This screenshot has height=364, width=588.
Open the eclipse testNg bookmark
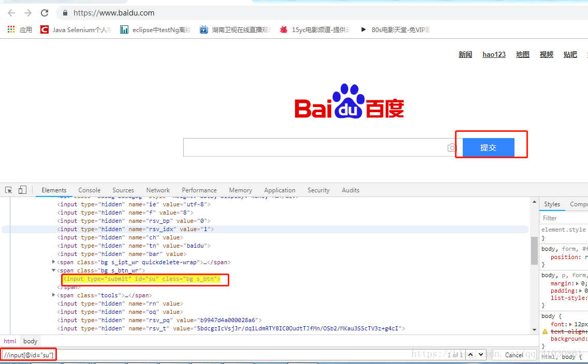[x=155, y=29]
